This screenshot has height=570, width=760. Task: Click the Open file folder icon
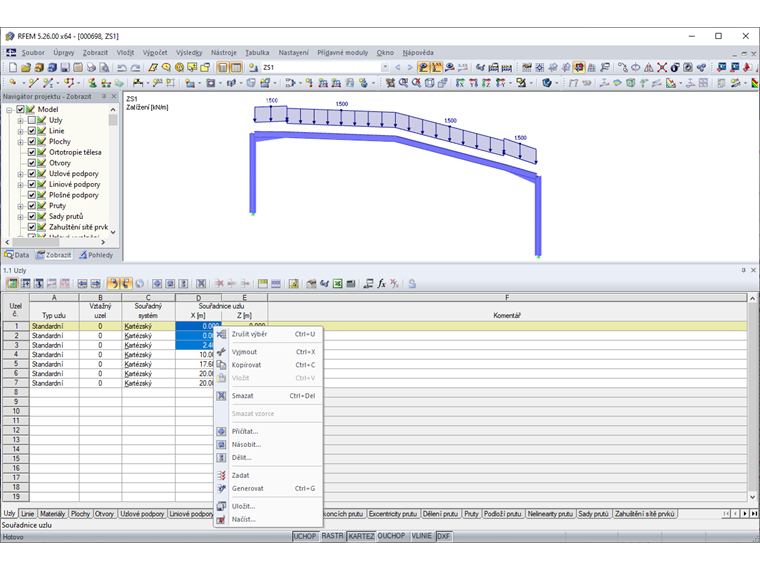pos(26,67)
